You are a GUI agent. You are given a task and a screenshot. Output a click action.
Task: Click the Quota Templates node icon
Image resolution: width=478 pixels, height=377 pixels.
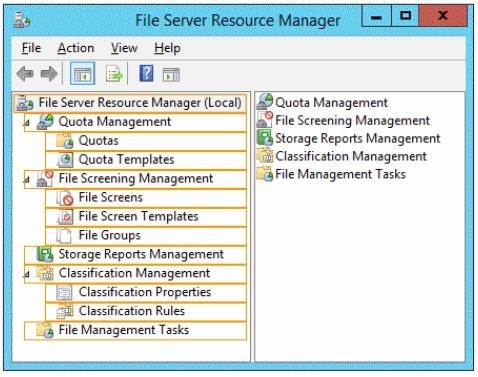[65, 160]
